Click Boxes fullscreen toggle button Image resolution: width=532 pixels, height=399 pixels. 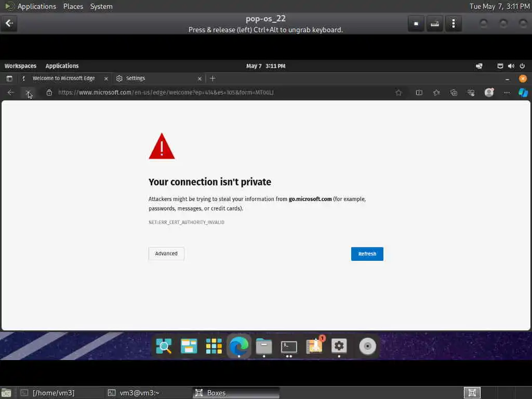(416, 23)
